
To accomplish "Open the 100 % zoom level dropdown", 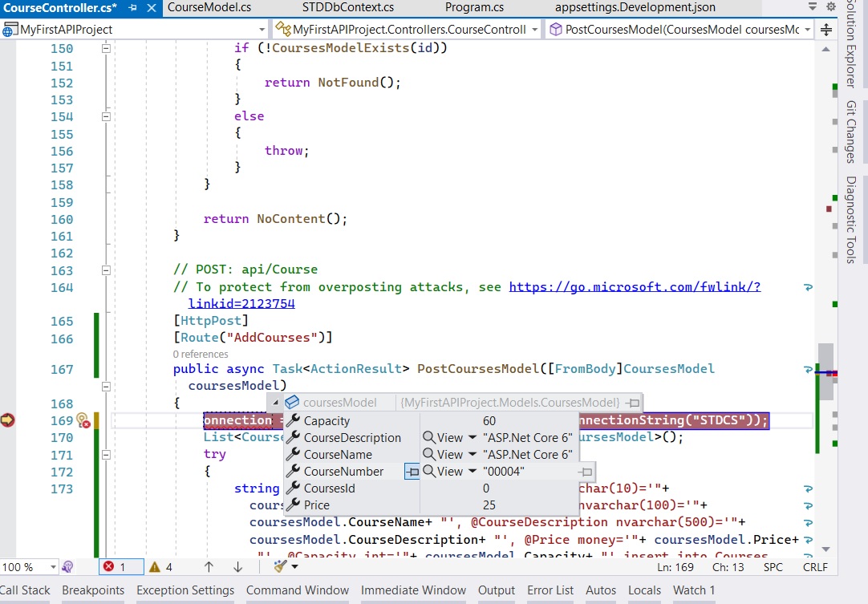I will pyautogui.click(x=53, y=567).
